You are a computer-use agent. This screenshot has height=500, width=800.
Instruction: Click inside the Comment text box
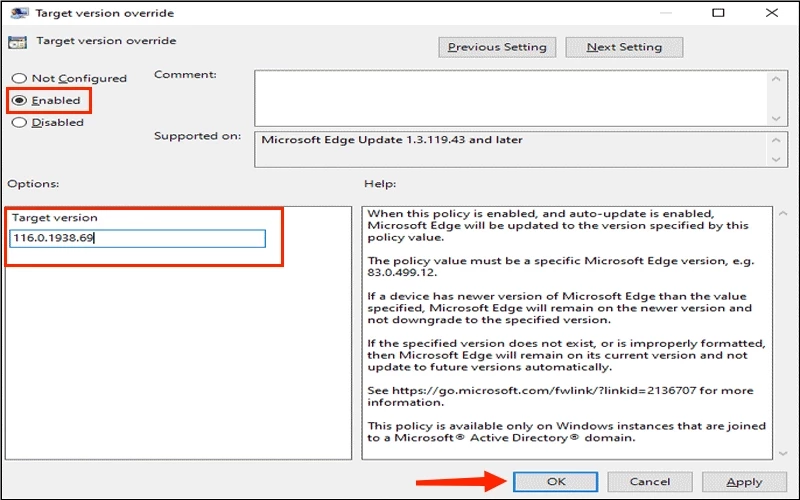[511, 98]
